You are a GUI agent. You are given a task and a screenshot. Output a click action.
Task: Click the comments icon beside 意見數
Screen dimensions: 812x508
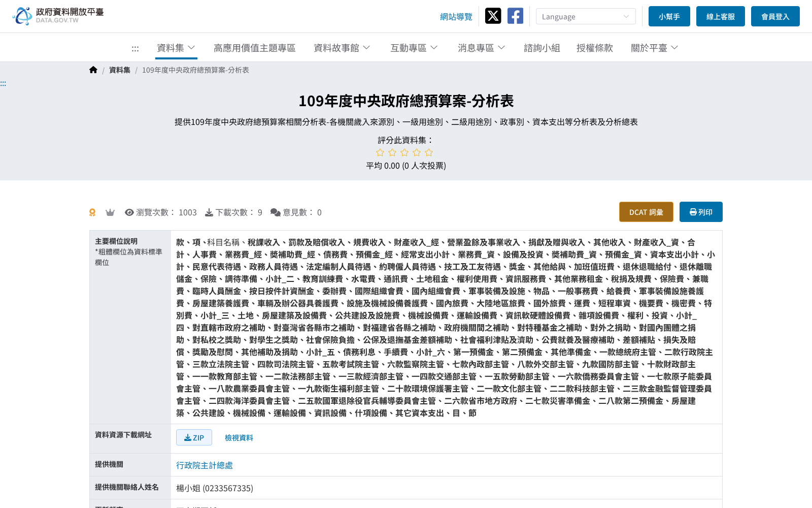coord(276,212)
